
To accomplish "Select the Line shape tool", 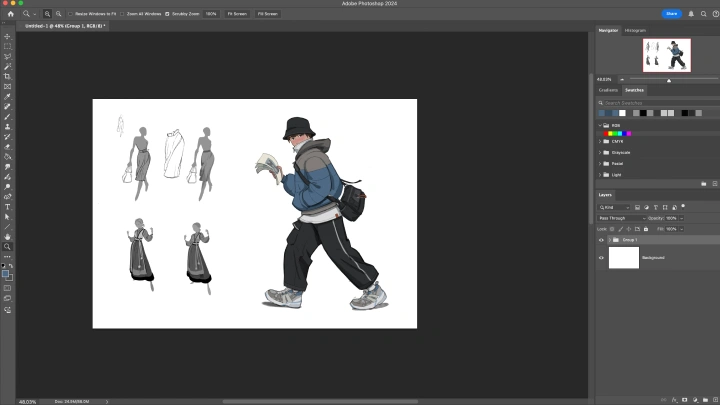I will tap(7, 227).
